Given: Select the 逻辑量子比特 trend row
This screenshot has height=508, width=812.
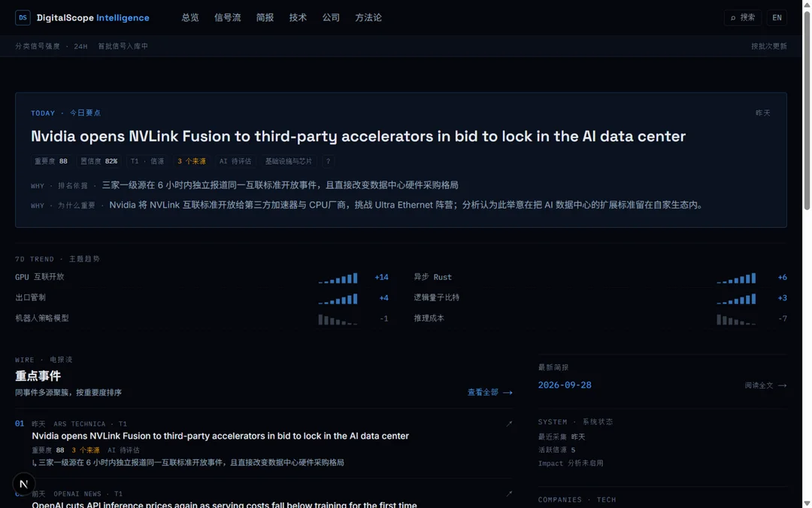Looking at the screenshot, I should point(600,298).
